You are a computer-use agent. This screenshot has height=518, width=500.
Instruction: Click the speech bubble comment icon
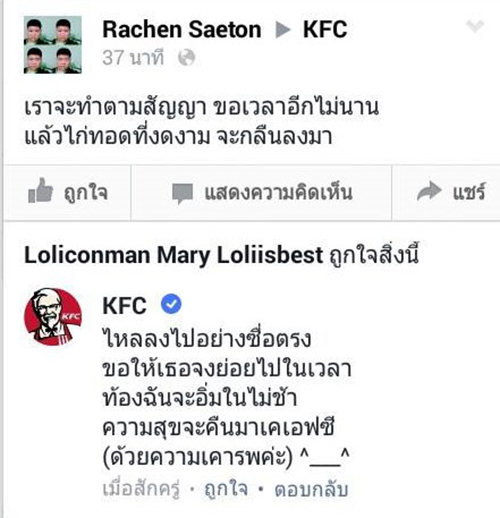(x=182, y=194)
